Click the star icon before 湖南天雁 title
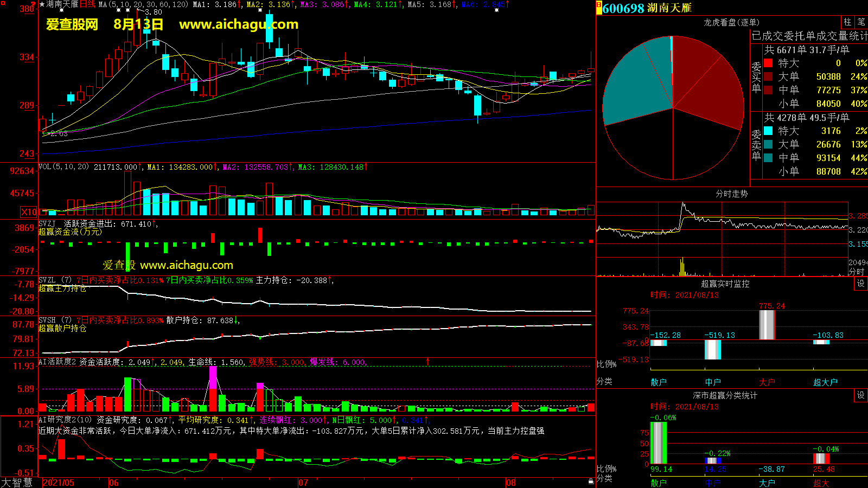This screenshot has width=868, height=488. coord(42,4)
